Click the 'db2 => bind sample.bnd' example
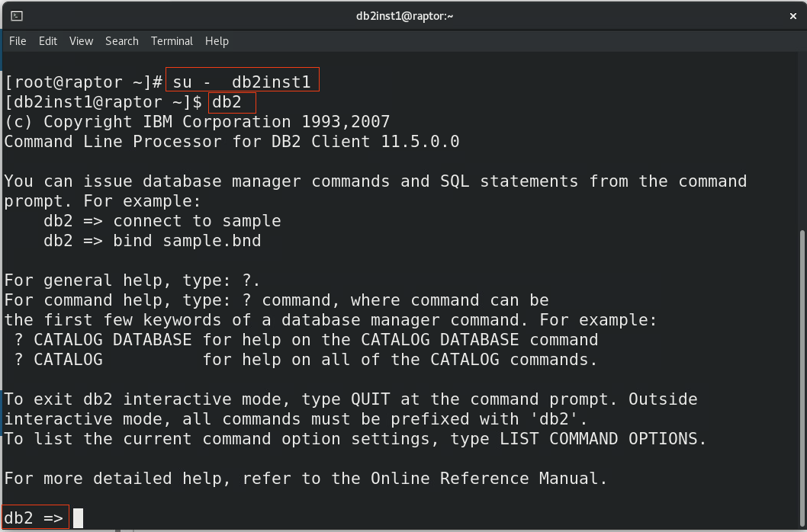Image resolution: width=807 pixels, height=532 pixels. coord(153,241)
